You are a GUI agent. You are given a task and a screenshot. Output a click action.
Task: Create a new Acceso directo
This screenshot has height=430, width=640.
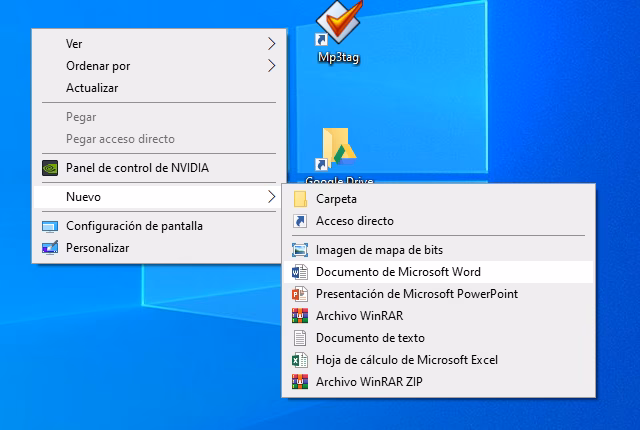click(438, 221)
